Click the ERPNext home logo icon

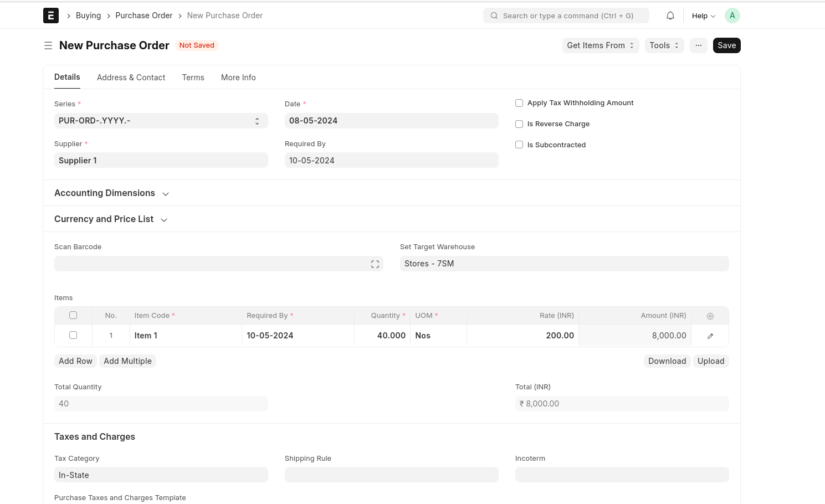point(51,16)
